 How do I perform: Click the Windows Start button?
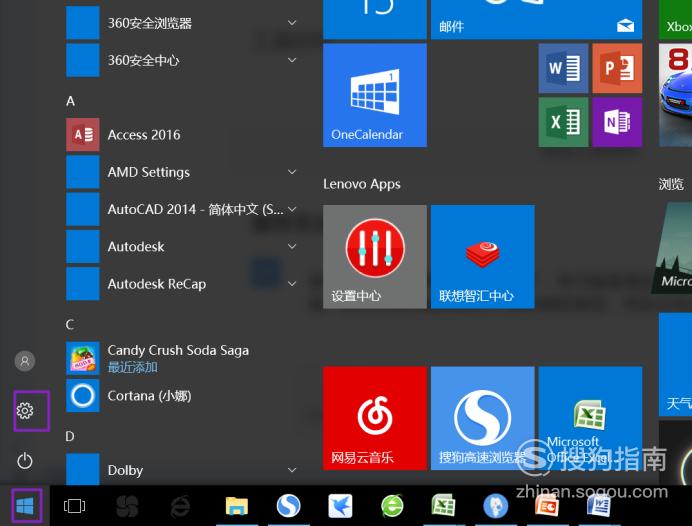(25, 506)
